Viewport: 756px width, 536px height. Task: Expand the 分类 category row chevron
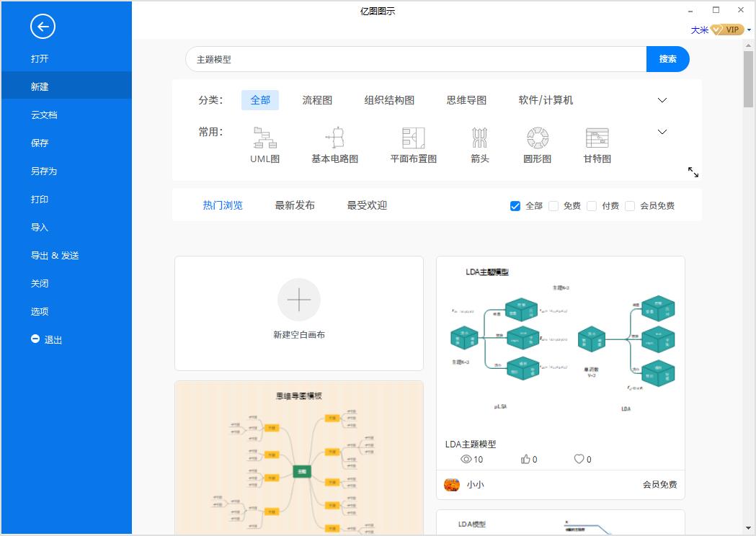[662, 100]
